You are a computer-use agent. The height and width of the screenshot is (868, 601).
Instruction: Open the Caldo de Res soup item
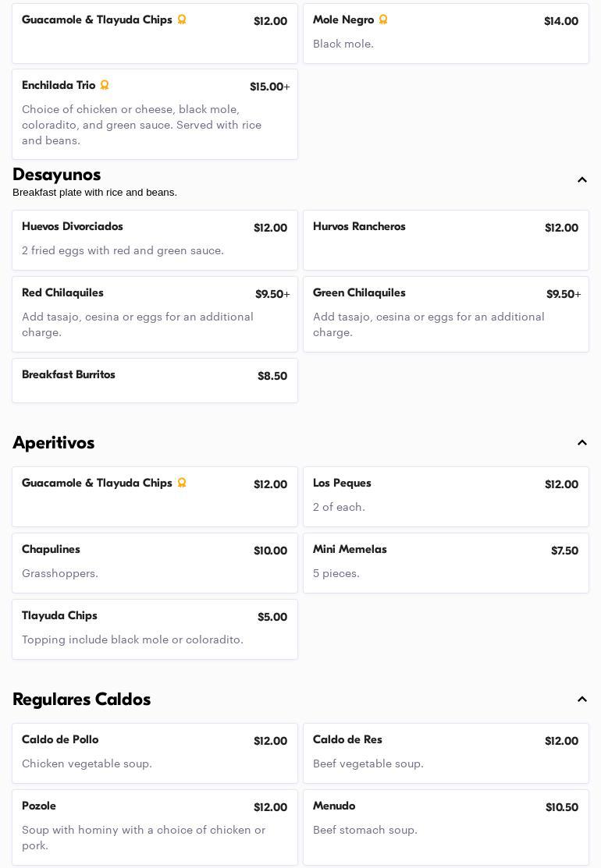(x=446, y=753)
